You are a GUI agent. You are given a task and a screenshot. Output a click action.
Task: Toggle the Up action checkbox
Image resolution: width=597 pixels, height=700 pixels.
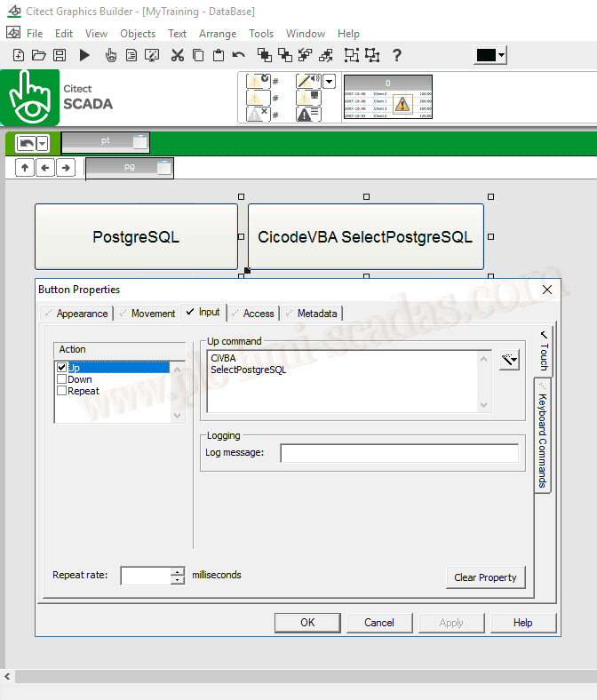pyautogui.click(x=62, y=368)
